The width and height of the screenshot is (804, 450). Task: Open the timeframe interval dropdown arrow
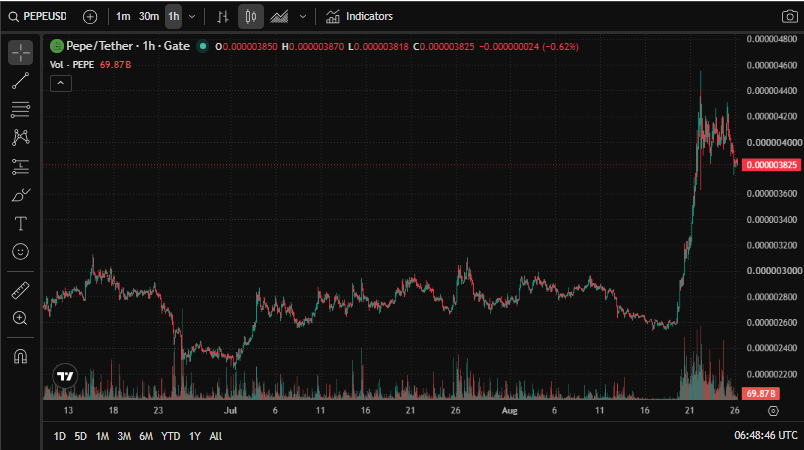click(x=192, y=16)
